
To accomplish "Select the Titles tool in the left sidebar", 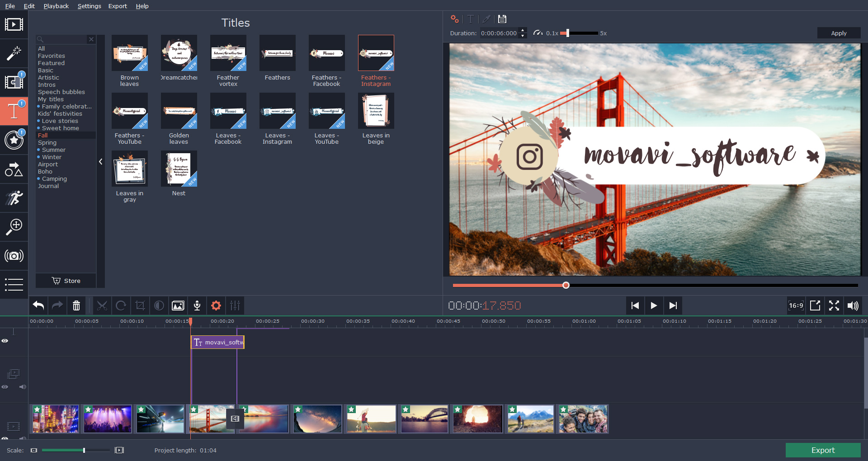I will (14, 111).
